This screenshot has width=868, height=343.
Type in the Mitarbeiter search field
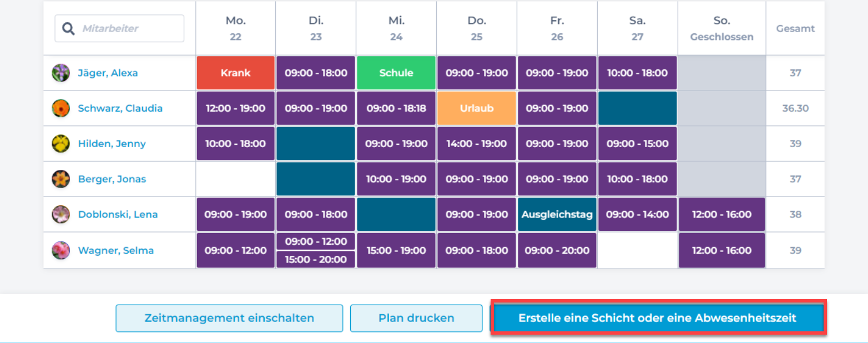(130, 28)
